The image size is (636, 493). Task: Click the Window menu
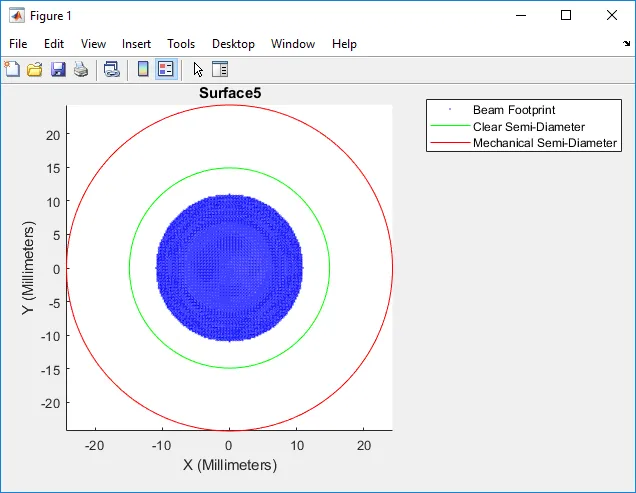coord(293,44)
